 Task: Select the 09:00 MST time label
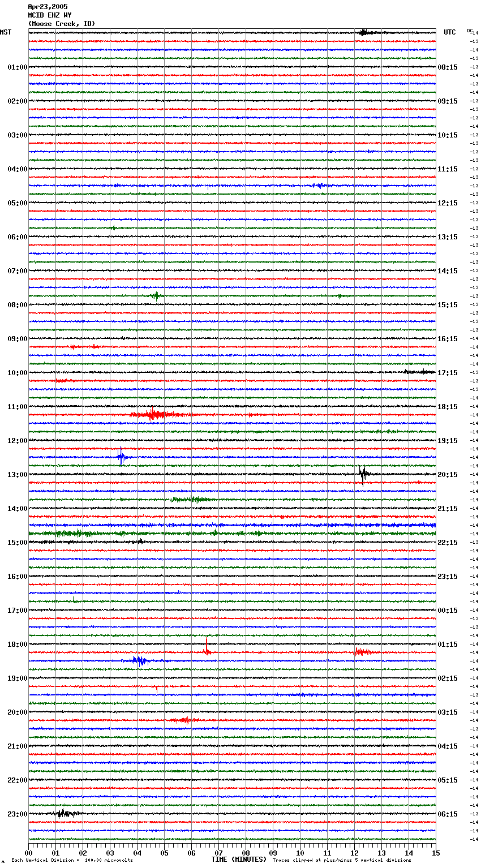[18, 339]
